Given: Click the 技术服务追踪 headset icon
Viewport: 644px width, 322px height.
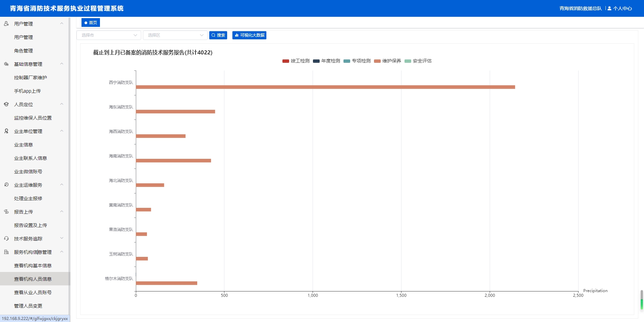Looking at the screenshot, I should pos(6,238).
